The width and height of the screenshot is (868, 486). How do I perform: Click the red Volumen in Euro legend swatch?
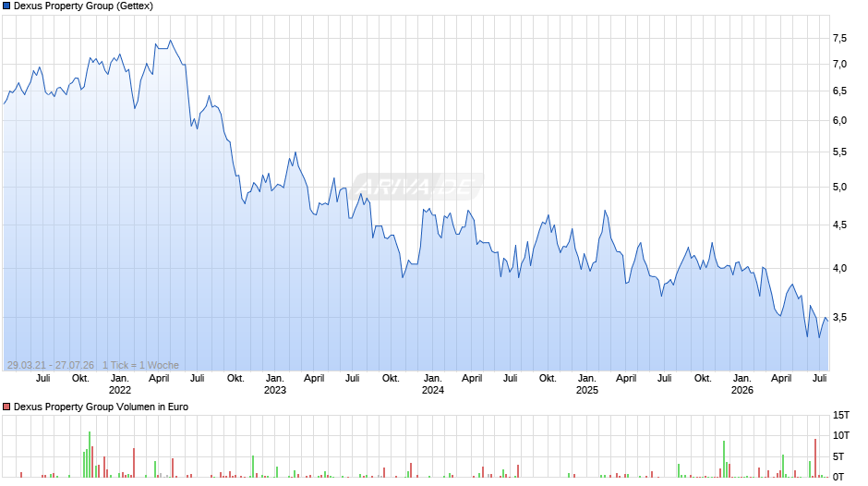pyautogui.click(x=6, y=407)
